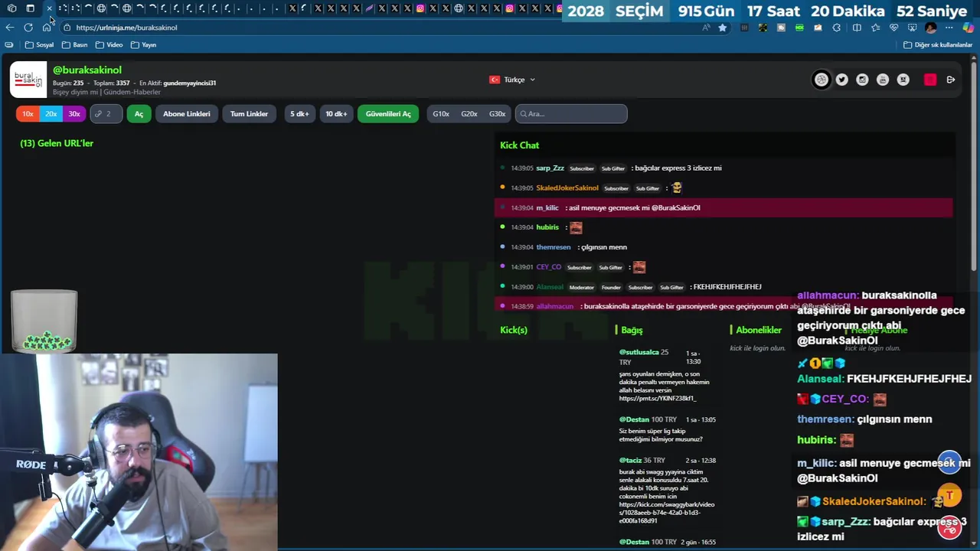Click the Kick channel icon in header
This screenshot has width=980, height=551.
point(903,80)
